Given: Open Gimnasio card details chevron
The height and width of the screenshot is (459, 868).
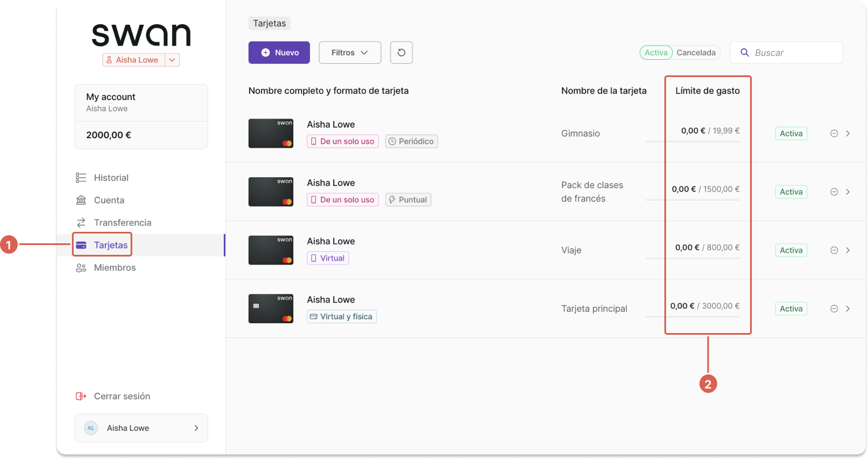Looking at the screenshot, I should click(x=848, y=133).
